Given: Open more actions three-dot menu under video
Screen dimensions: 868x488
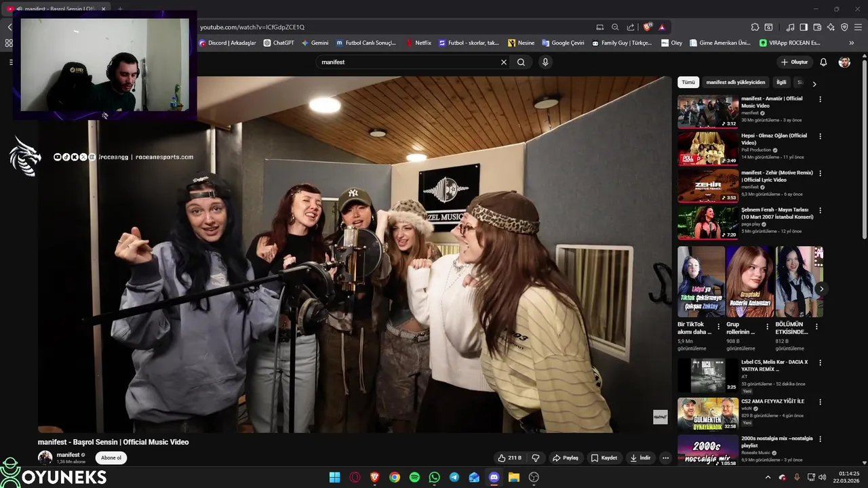Looking at the screenshot, I should 665,458.
